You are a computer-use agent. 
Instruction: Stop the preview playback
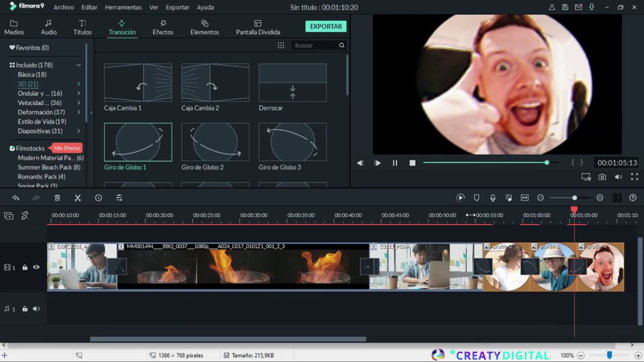[x=413, y=163]
